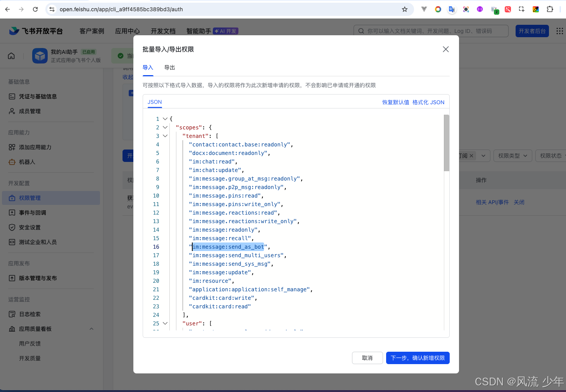566x392 pixels.
Task: Close the 批量导入/导出权限 dialog
Action: point(446,49)
